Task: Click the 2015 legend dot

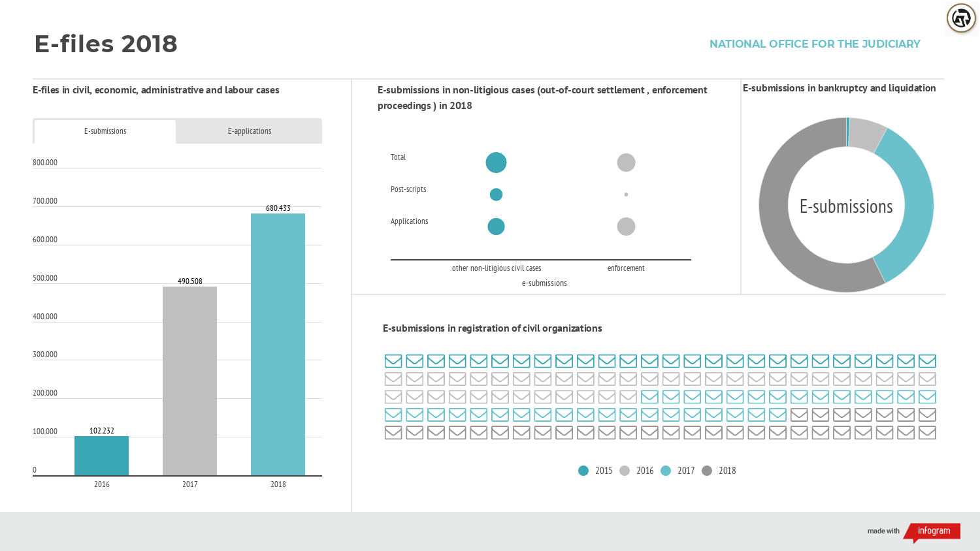Action: click(x=583, y=471)
